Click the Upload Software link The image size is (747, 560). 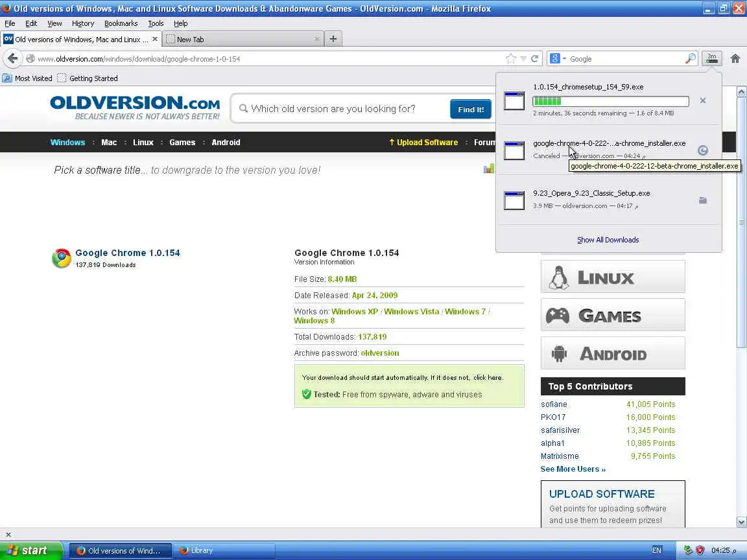[x=423, y=143]
